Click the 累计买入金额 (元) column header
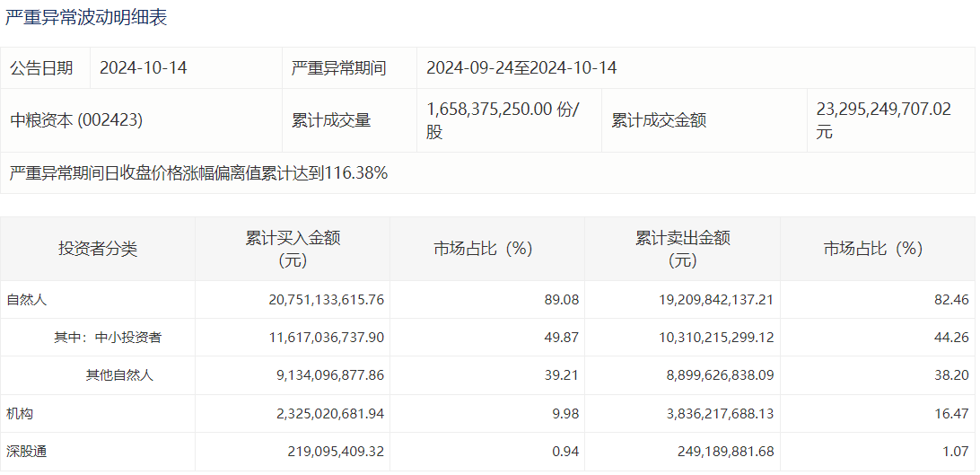Image resolution: width=980 pixels, height=475 pixels. 293,249
